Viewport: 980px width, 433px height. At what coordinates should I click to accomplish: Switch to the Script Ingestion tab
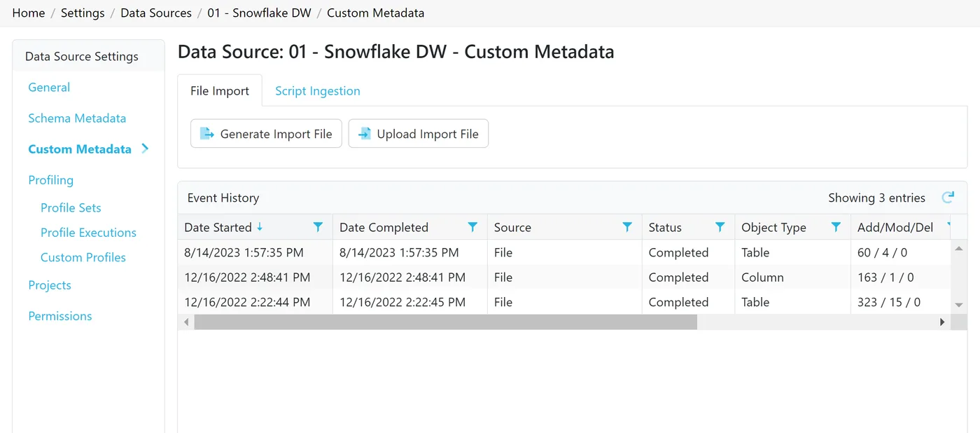318,90
